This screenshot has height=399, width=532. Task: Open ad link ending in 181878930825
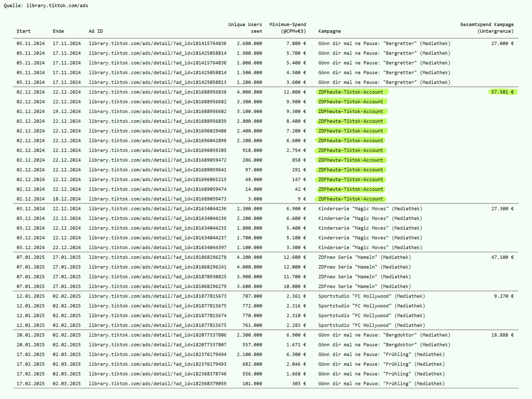click(157, 277)
